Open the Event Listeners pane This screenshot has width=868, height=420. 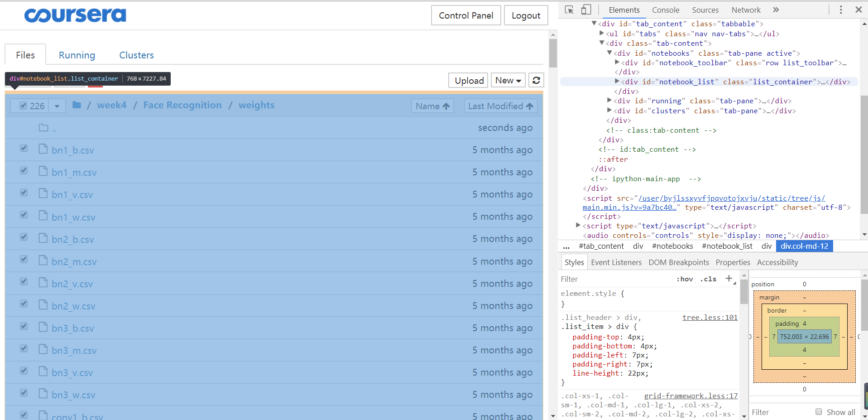(616, 262)
